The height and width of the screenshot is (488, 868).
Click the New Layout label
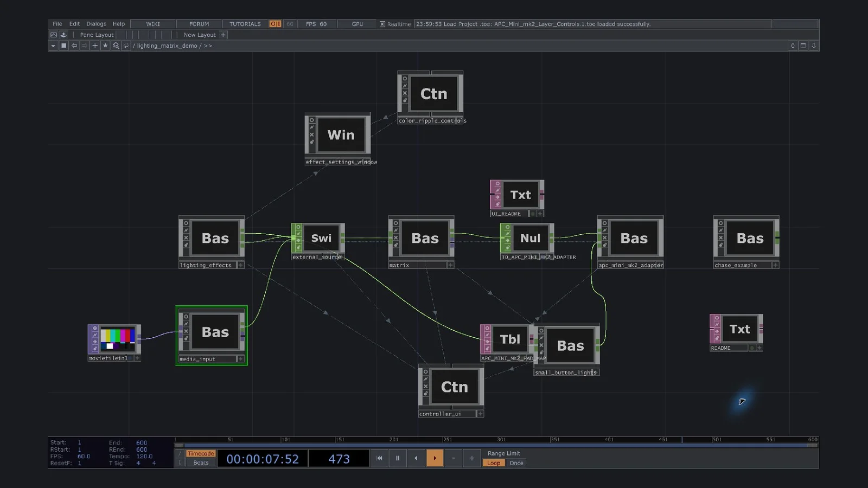200,35
